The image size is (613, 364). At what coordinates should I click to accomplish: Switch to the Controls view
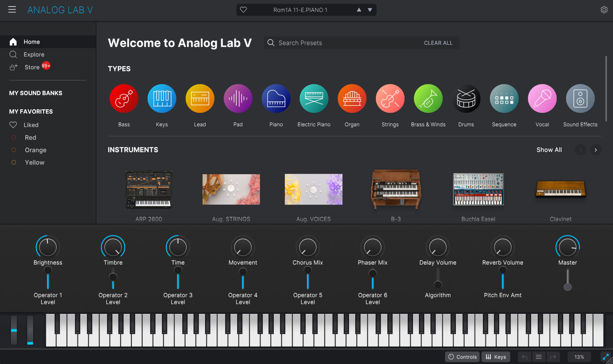pyautogui.click(x=462, y=357)
